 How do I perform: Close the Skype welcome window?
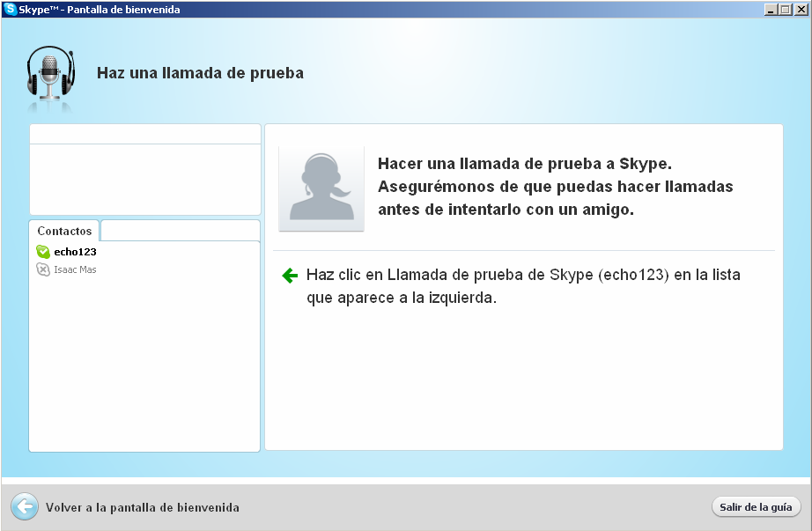(x=801, y=10)
